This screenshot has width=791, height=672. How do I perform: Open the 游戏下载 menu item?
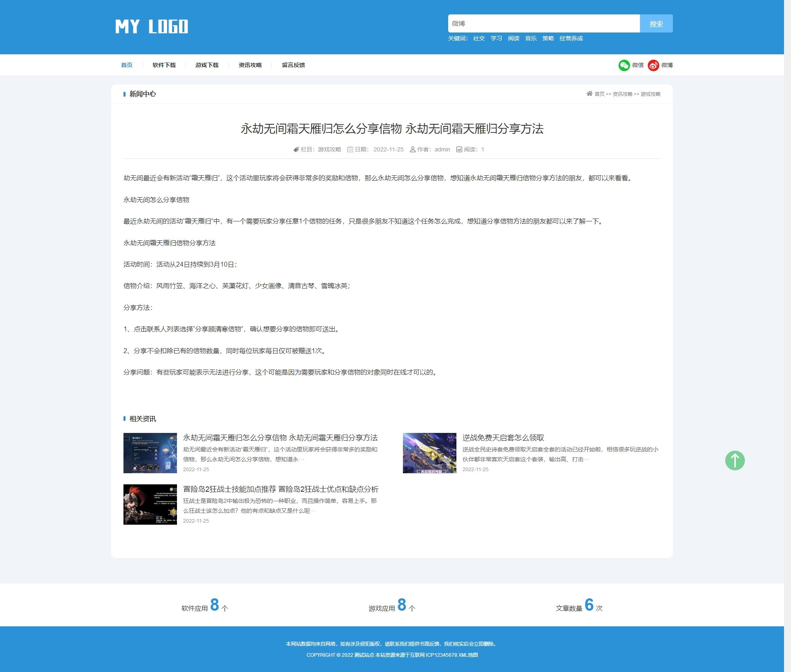pyautogui.click(x=207, y=65)
